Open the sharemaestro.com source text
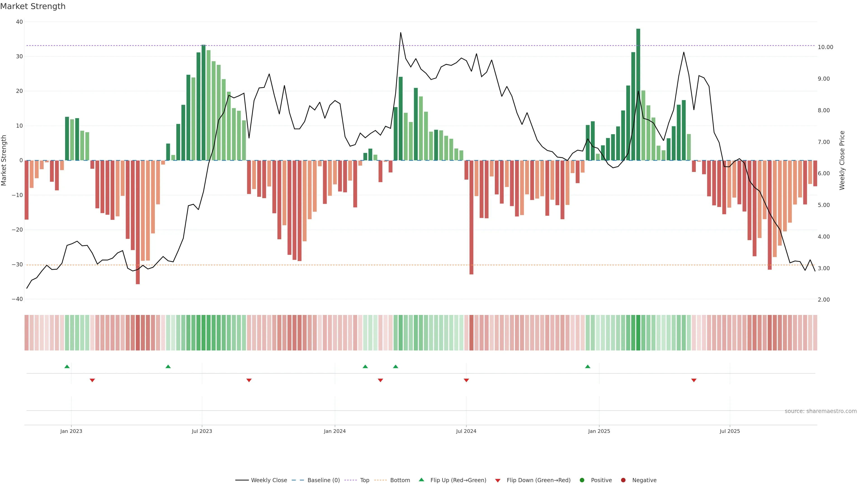 point(821,411)
